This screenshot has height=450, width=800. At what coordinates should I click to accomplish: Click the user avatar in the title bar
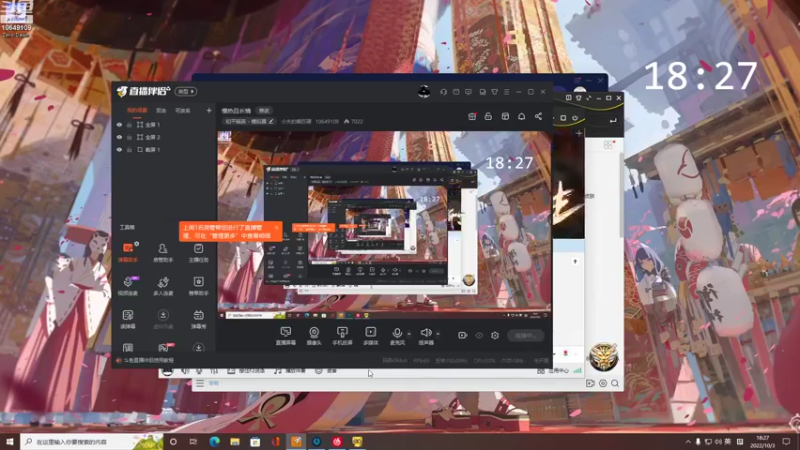click(x=424, y=91)
